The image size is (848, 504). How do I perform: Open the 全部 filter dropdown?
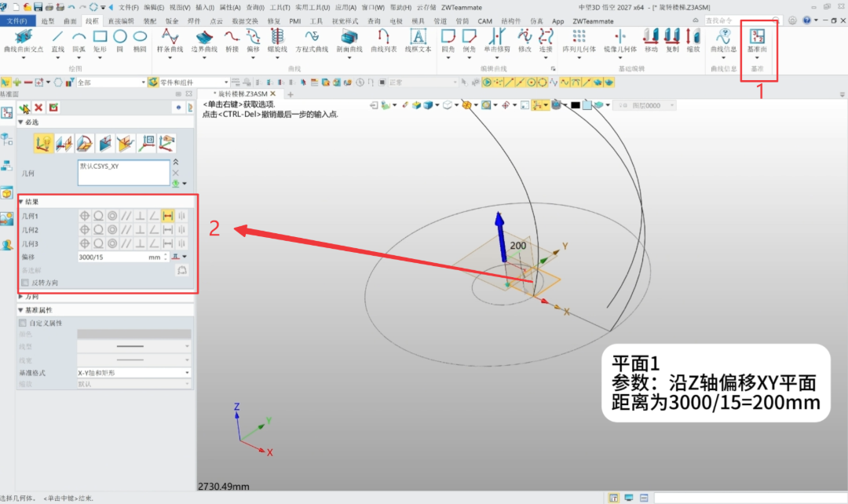[111, 82]
